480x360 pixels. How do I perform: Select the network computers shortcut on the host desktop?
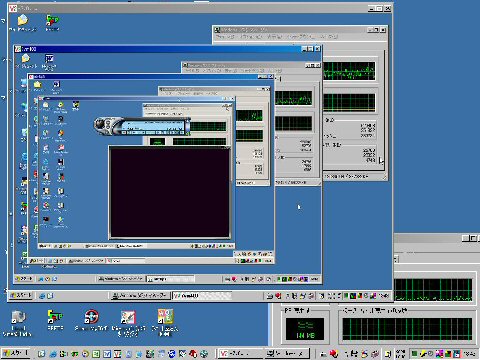point(55,317)
